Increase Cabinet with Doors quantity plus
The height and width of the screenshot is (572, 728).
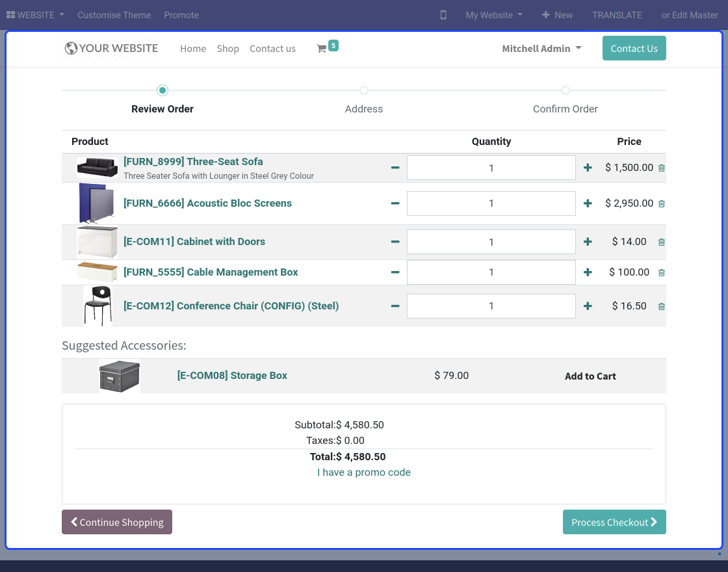pyautogui.click(x=588, y=241)
